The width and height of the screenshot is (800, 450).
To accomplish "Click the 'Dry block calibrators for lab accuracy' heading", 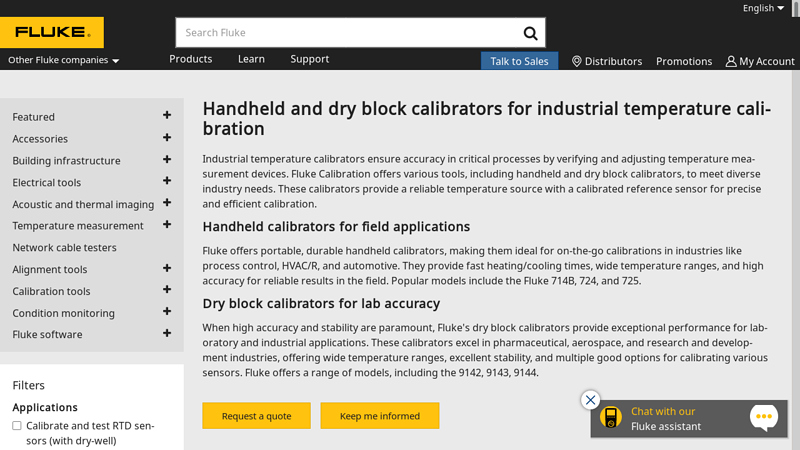I will 321,304.
